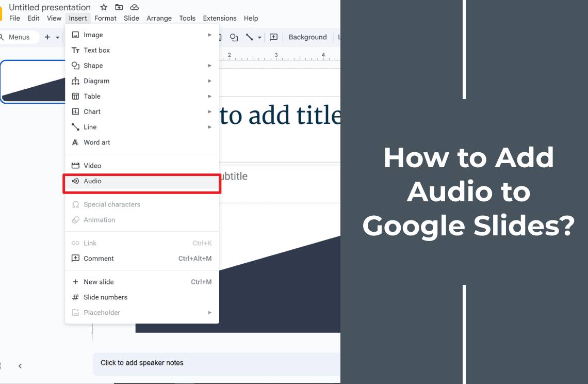The image size is (588, 384).
Task: Choose Slide numbers option
Action: coord(142,297)
